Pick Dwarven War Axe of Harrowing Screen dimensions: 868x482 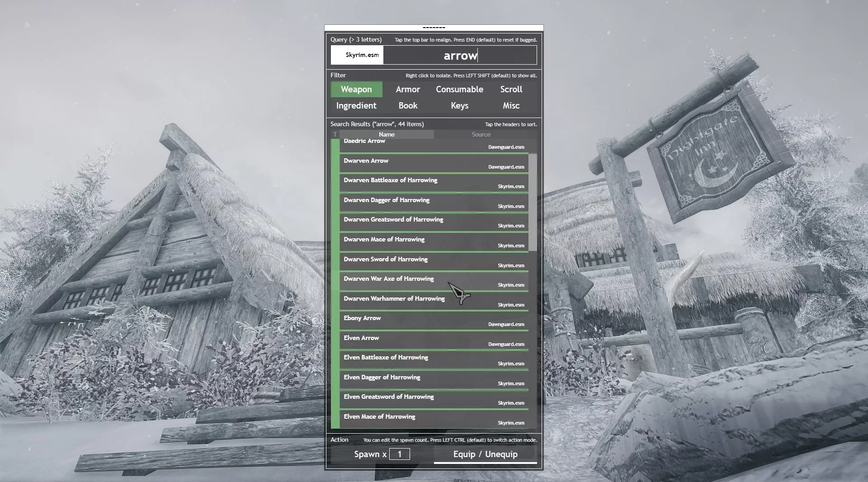434,282
